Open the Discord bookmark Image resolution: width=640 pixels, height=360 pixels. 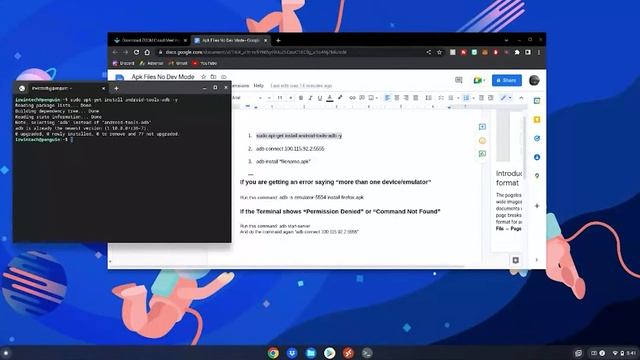123,63
